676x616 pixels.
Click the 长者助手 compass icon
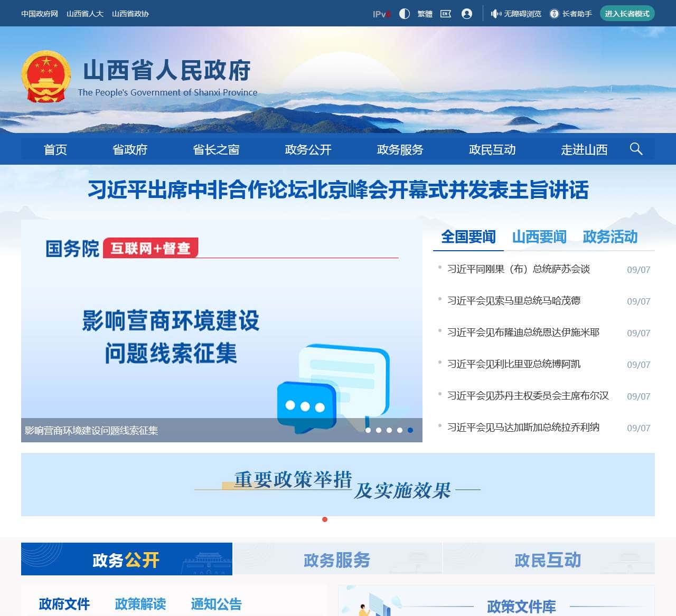(x=553, y=14)
